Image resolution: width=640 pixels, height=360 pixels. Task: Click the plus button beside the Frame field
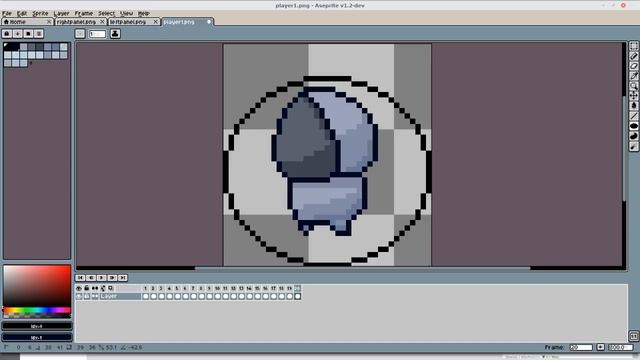[x=600, y=347]
